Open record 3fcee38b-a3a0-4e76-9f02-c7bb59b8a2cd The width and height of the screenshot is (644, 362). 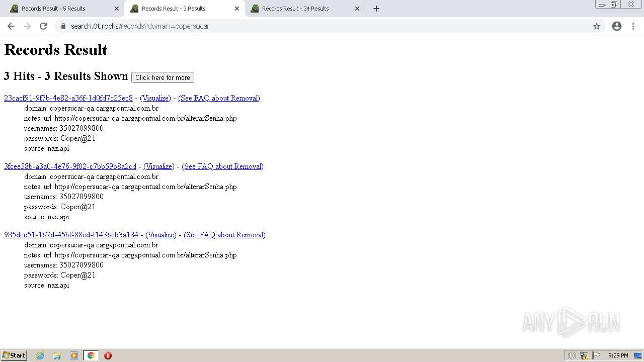[70, 166]
